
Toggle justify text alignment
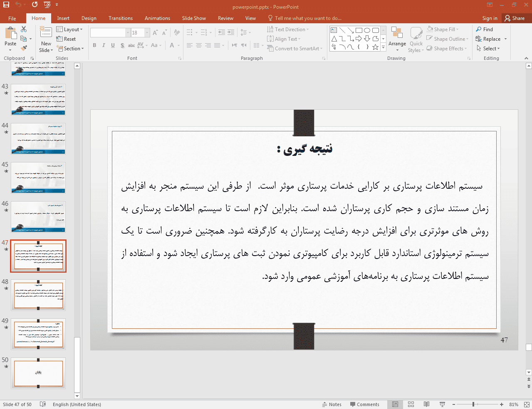(x=217, y=45)
